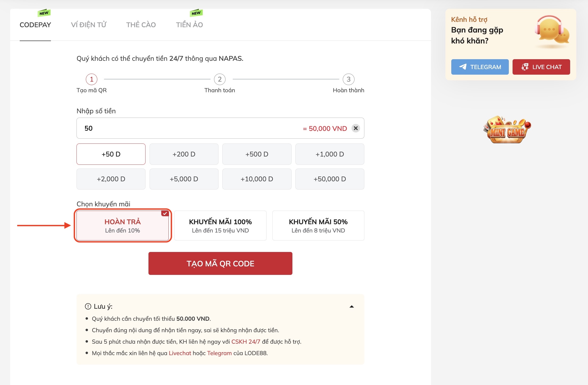Select the +10,000 D amount preset
Image resolution: width=588 pixels, height=385 pixels.
(257, 179)
